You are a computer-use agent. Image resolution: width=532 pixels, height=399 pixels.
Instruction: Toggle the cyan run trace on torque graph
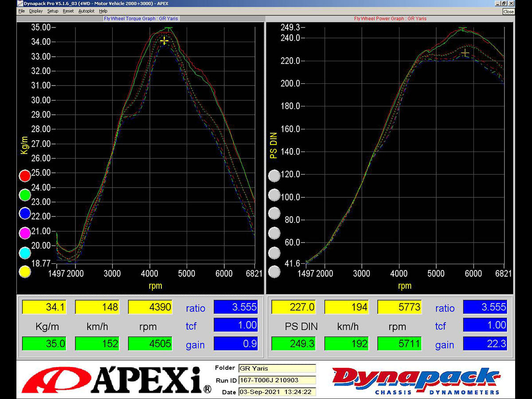[24, 252]
